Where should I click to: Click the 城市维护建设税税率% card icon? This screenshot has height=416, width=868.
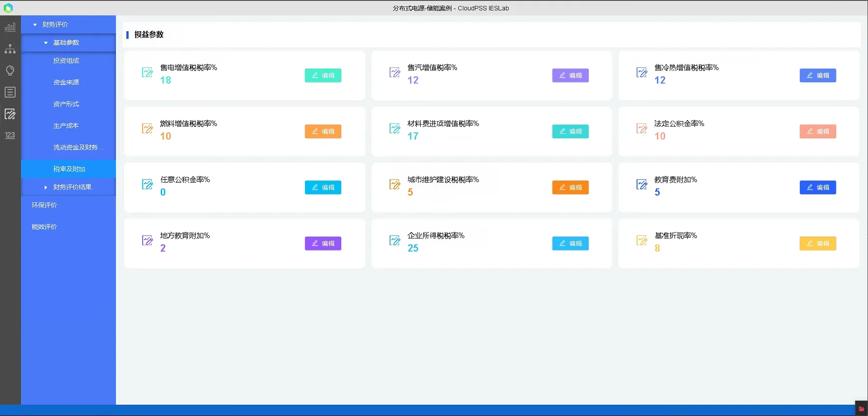coord(395,185)
